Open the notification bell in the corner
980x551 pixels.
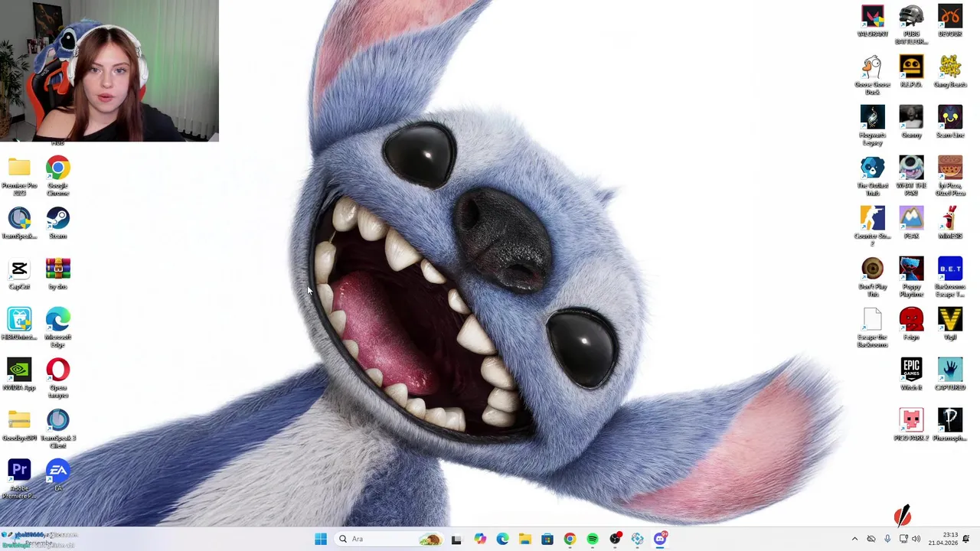tap(966, 539)
